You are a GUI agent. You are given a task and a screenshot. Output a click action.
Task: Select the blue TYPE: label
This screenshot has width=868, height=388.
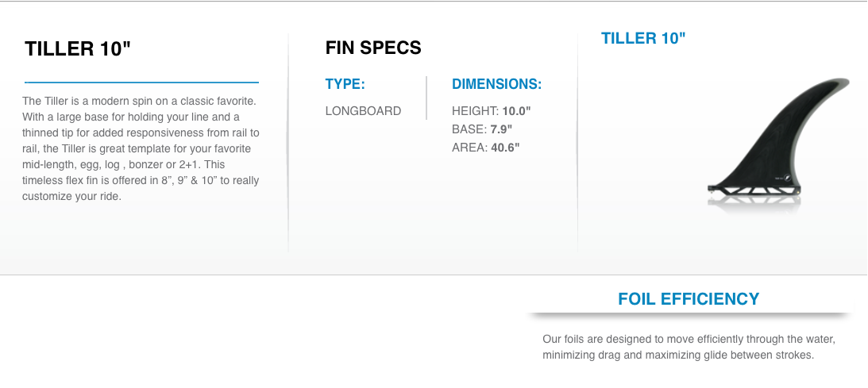[x=345, y=84]
